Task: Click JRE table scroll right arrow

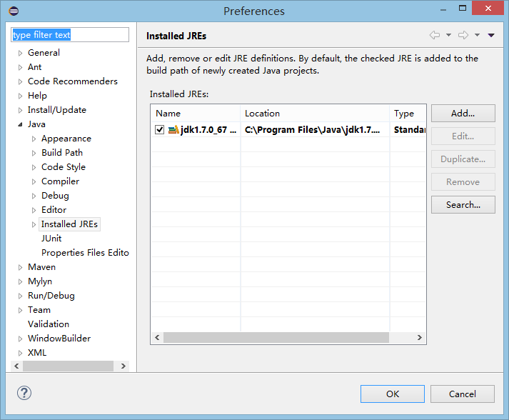Action: 419,337
